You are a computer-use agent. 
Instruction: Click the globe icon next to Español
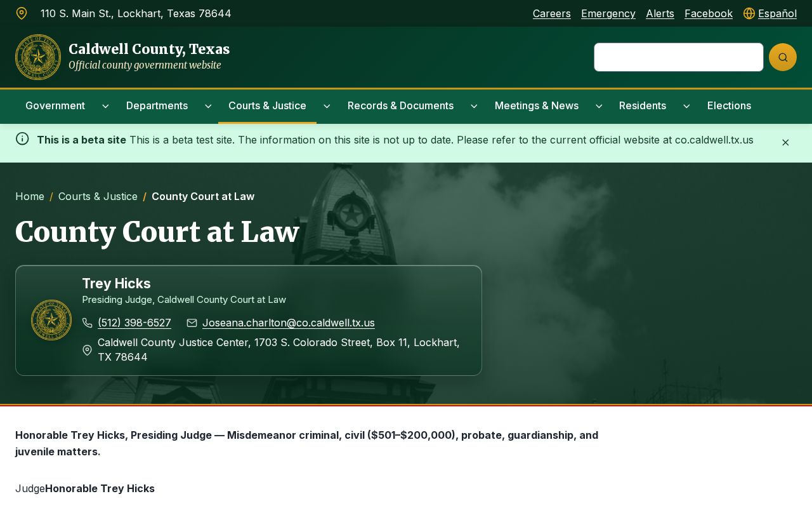tap(749, 13)
